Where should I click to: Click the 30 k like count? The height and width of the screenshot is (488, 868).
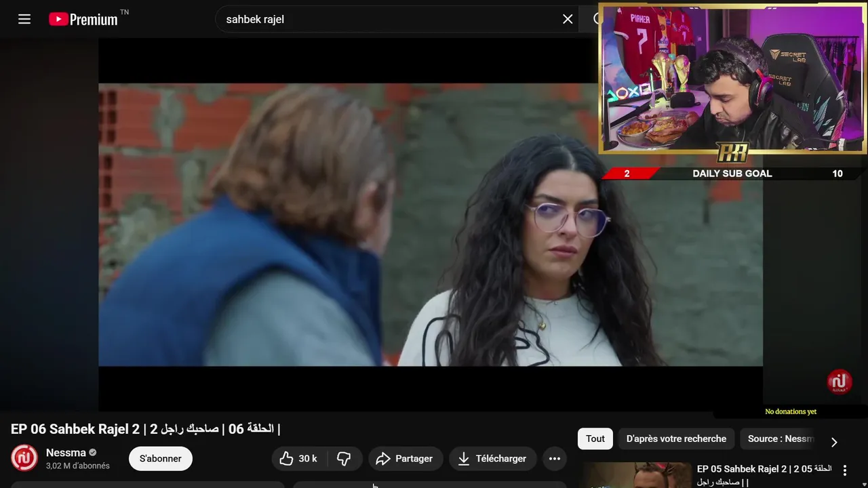[x=308, y=459]
